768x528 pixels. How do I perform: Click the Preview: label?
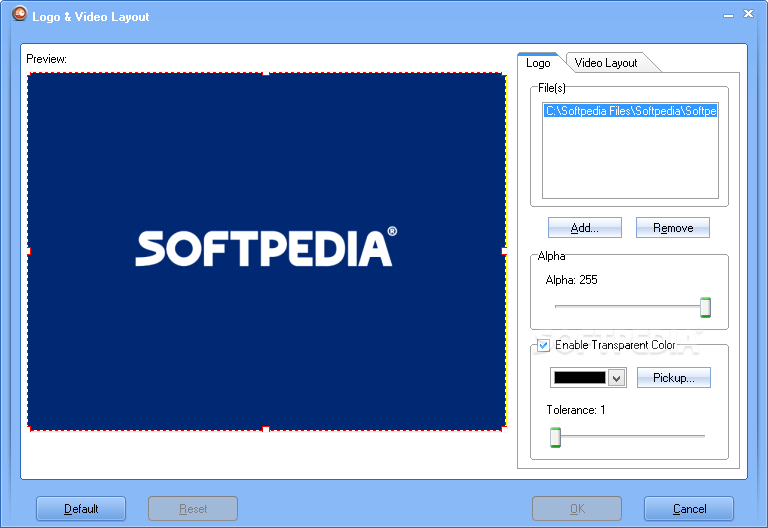tap(47, 59)
